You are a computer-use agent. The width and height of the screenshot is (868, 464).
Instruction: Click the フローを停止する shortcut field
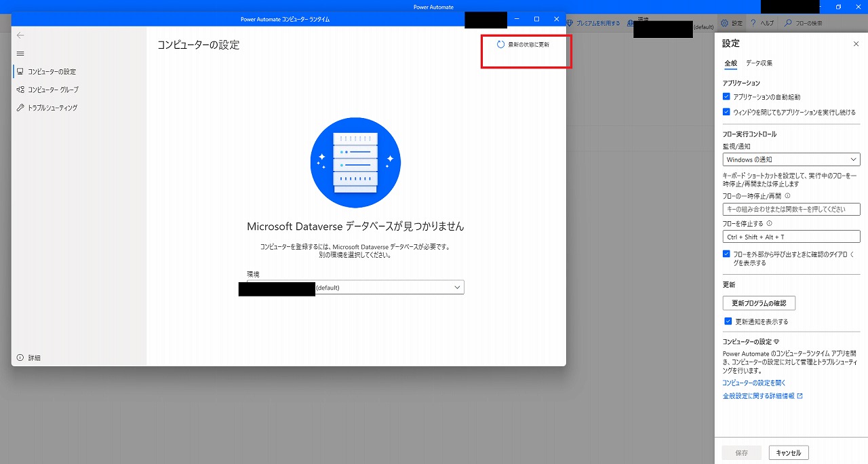pyautogui.click(x=791, y=236)
